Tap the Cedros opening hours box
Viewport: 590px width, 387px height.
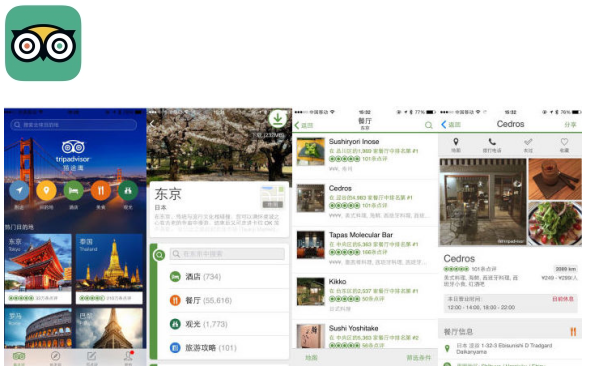click(x=510, y=303)
